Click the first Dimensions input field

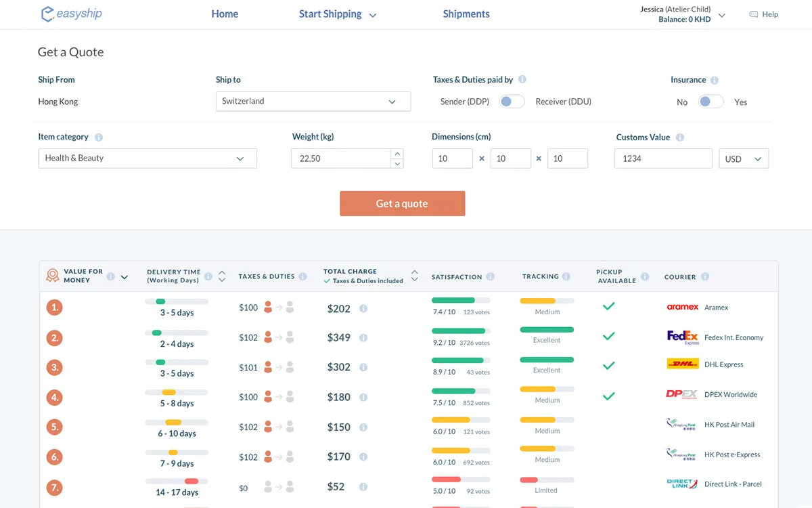click(452, 158)
